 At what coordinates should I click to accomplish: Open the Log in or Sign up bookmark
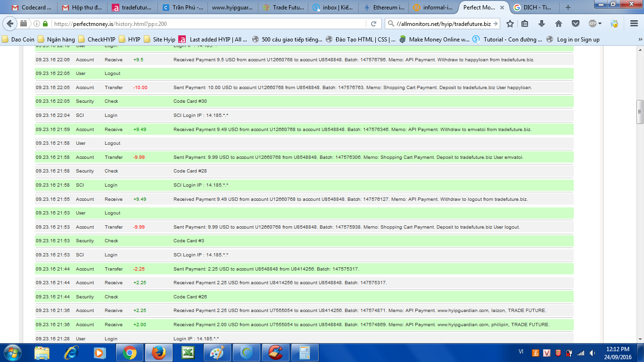573,40
